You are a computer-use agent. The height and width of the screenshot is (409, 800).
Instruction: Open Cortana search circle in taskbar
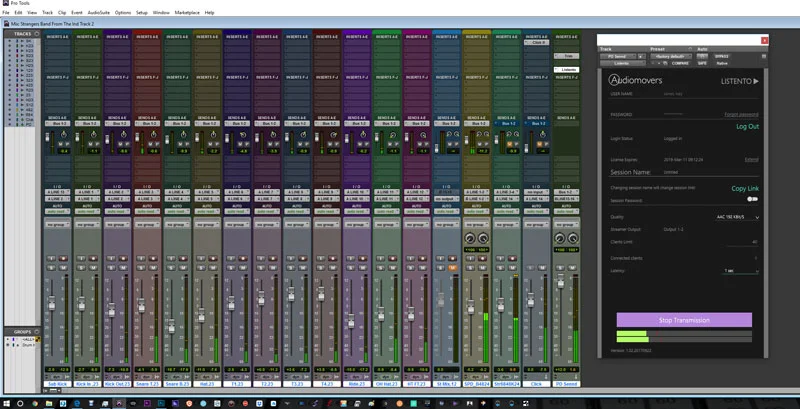click(20, 403)
